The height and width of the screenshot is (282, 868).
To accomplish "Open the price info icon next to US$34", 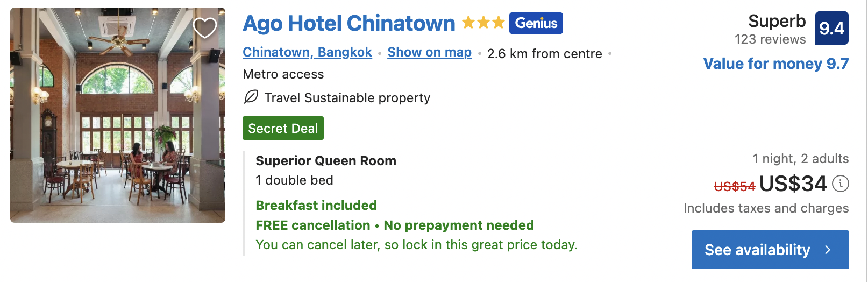I will (840, 184).
